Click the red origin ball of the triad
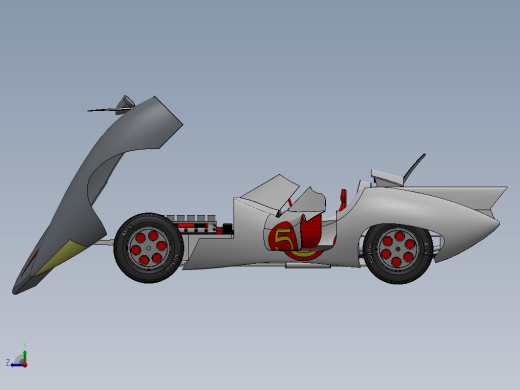 point(25,365)
